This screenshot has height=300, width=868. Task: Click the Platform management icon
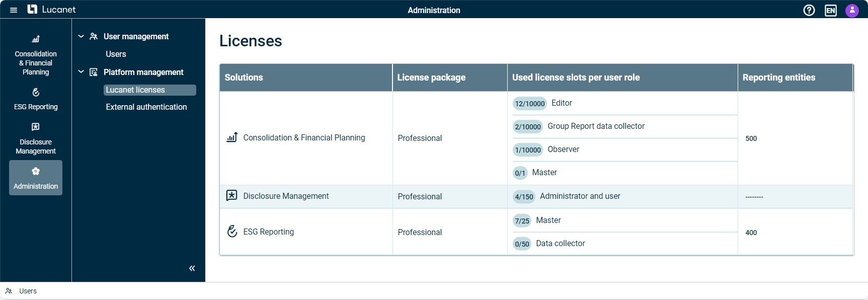tap(94, 72)
